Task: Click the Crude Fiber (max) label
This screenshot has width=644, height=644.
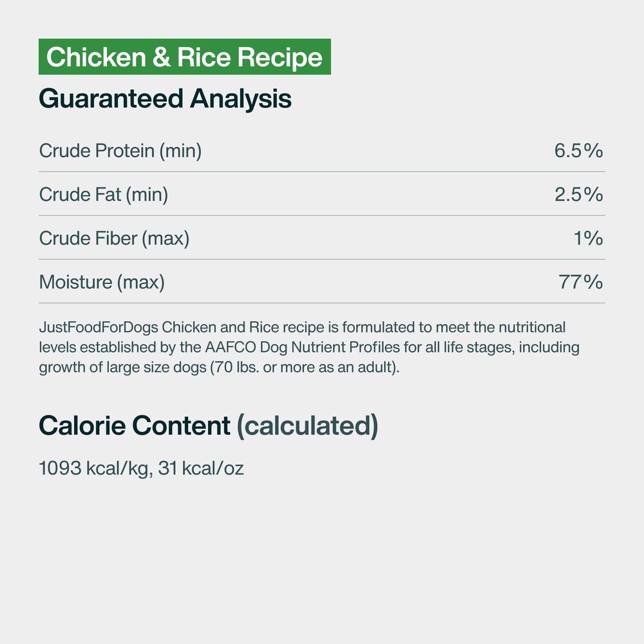Action: 114,238
